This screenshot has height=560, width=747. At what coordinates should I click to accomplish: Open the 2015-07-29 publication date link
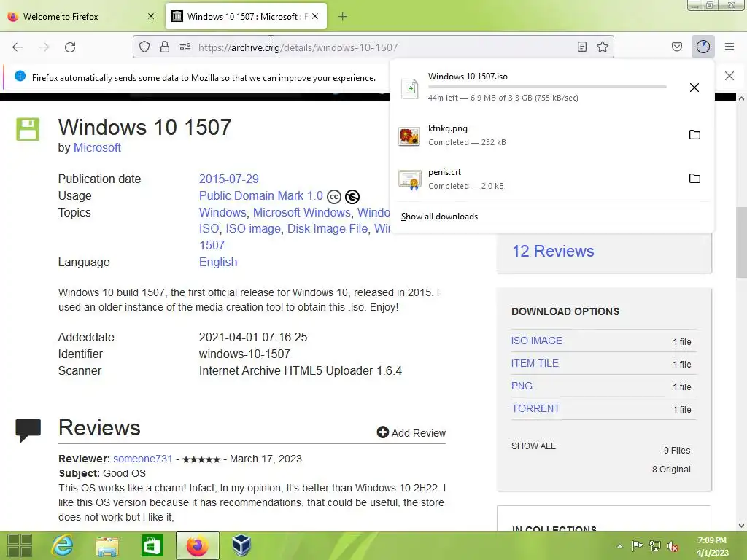pyautogui.click(x=228, y=179)
